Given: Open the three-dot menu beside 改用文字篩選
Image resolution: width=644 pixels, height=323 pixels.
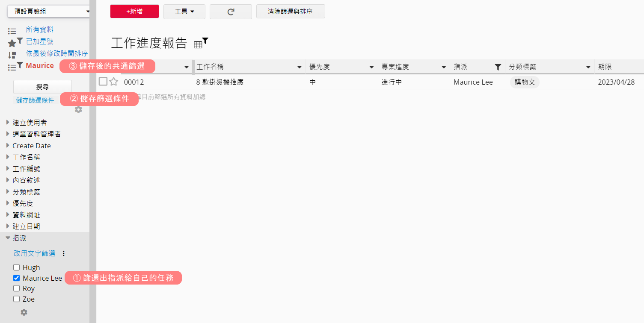Looking at the screenshot, I should [64, 253].
